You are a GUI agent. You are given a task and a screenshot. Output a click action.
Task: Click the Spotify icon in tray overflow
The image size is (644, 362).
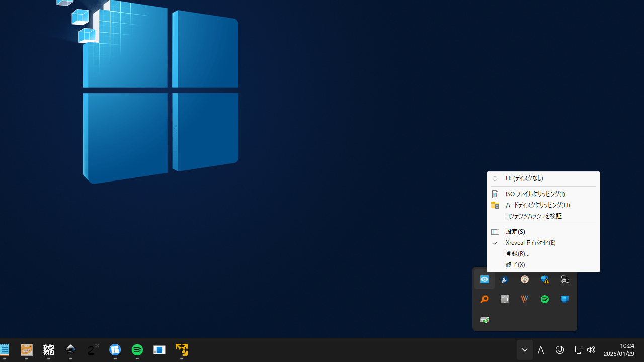coord(545,299)
